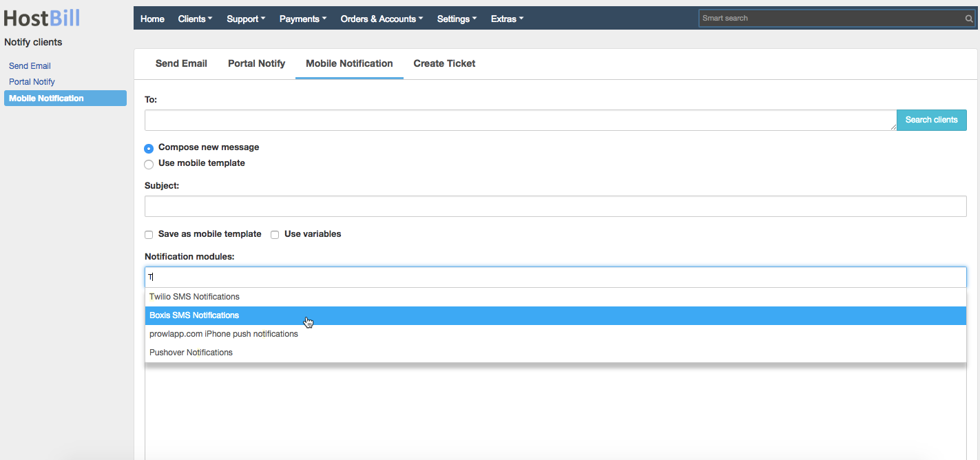Click the HostBill logo
980x460 pixels.
tap(41, 18)
